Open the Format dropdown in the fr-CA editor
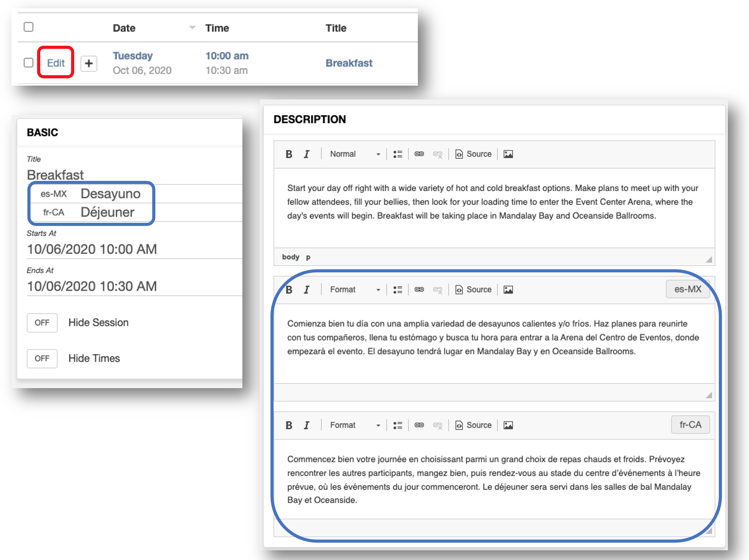This screenshot has height=560, width=749. click(354, 425)
